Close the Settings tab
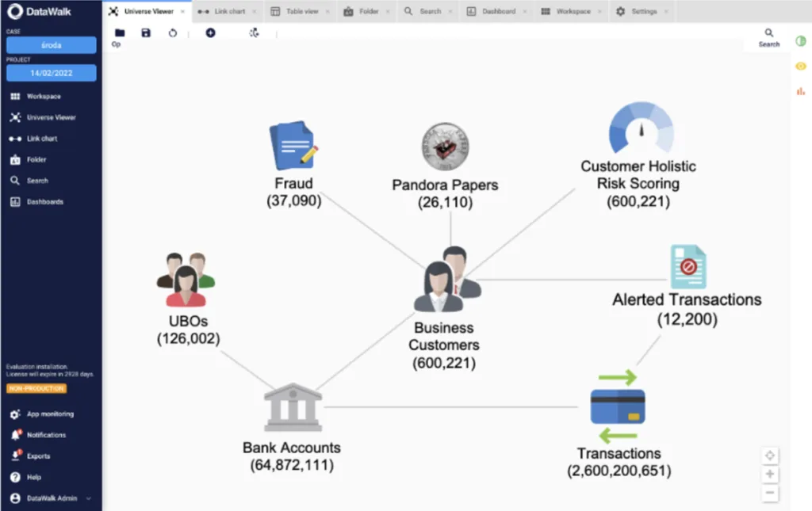The height and width of the screenshot is (511, 812). [x=666, y=11]
